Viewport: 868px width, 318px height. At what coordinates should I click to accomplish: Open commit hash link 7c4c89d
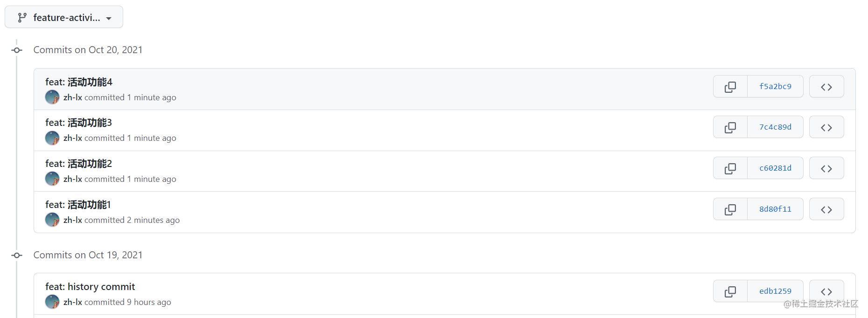pos(775,127)
